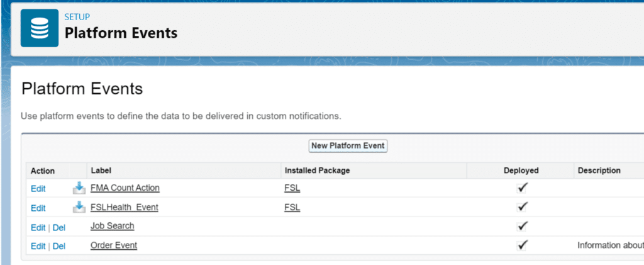Edit the Order Event platform event
Image resolution: width=644 pixels, height=265 pixels.
coord(38,246)
